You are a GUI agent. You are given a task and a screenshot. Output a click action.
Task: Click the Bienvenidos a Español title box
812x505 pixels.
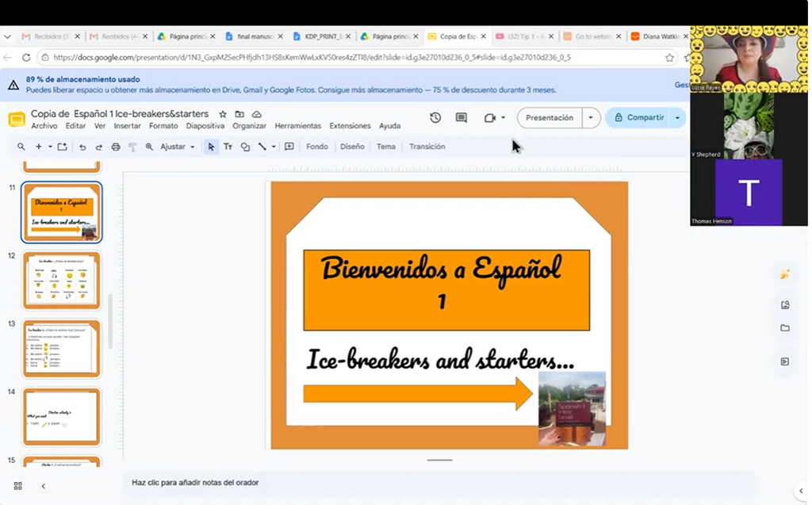pos(446,290)
